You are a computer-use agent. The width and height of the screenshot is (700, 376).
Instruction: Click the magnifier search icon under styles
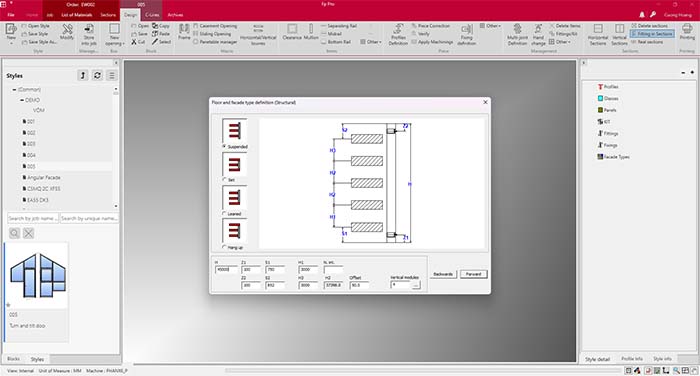click(x=14, y=233)
